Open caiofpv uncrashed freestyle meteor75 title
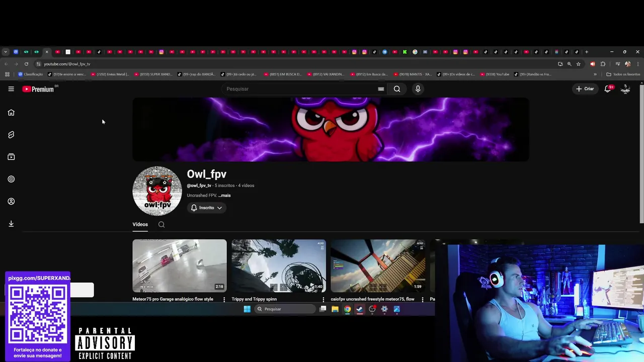 click(373, 299)
